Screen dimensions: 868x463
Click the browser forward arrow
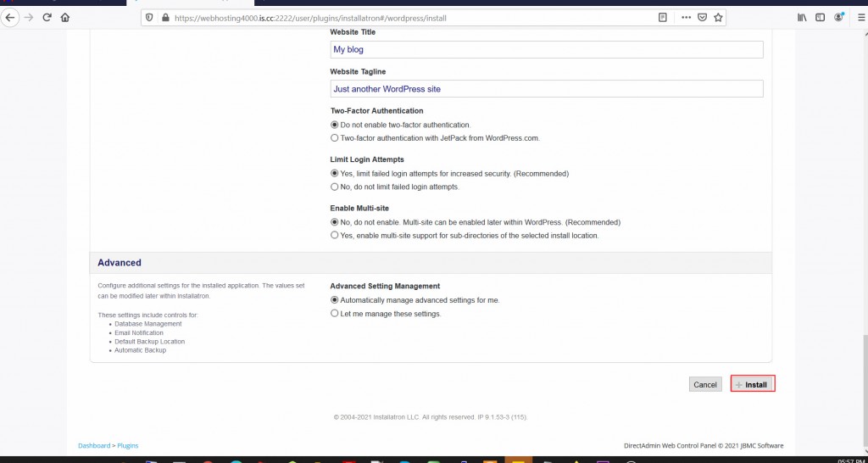click(x=29, y=18)
